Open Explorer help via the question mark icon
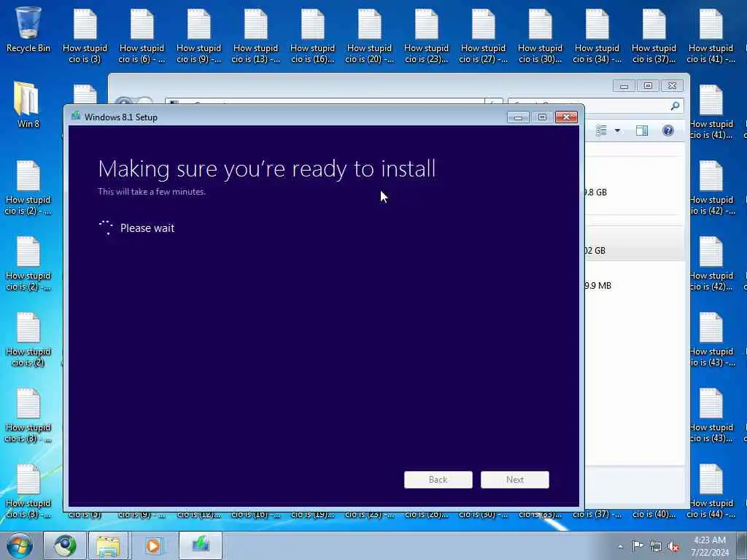The height and width of the screenshot is (560, 747). (668, 130)
